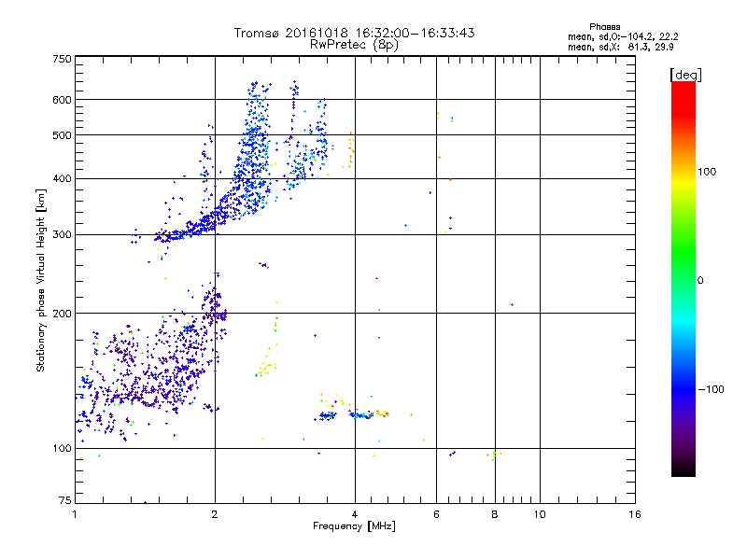Click the '[deg]' colorbar unit label
The height and width of the screenshot is (560, 747).
pos(685,75)
